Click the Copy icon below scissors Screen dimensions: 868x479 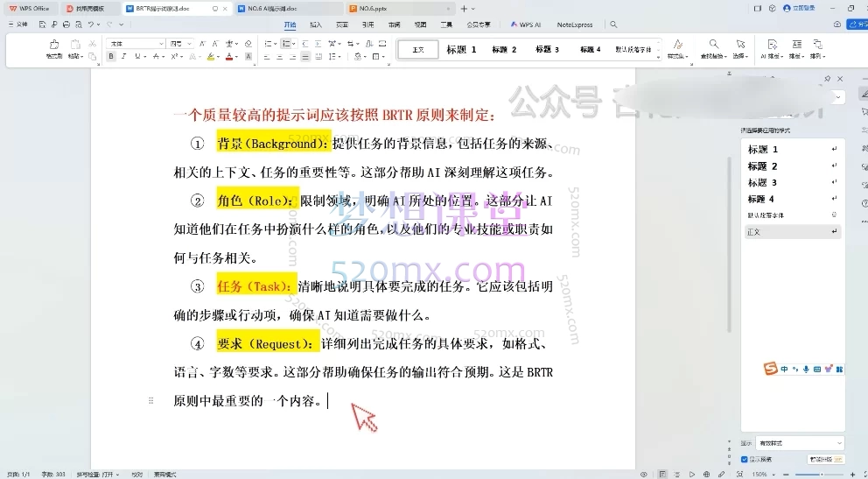pos(93,57)
